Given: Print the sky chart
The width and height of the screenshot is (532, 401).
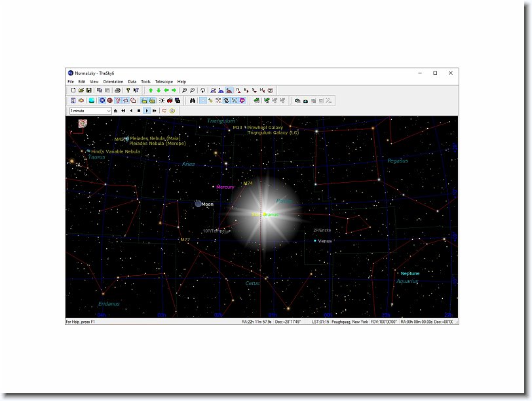Looking at the screenshot, I should [117, 90].
